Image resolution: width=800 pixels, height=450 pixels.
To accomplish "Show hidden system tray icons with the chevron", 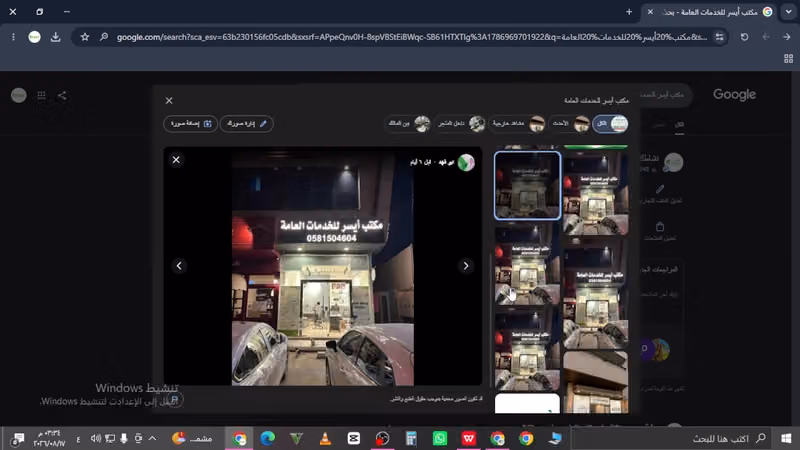I will click(153, 438).
